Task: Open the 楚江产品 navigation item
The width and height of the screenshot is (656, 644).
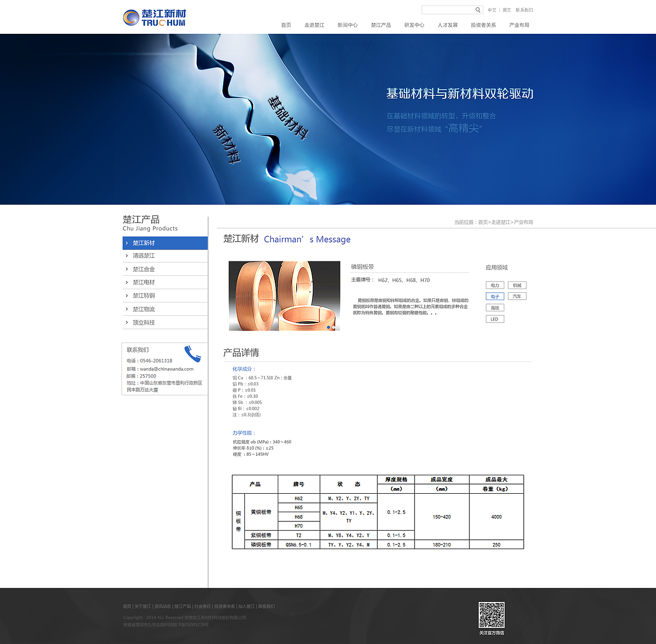Action: tap(381, 25)
